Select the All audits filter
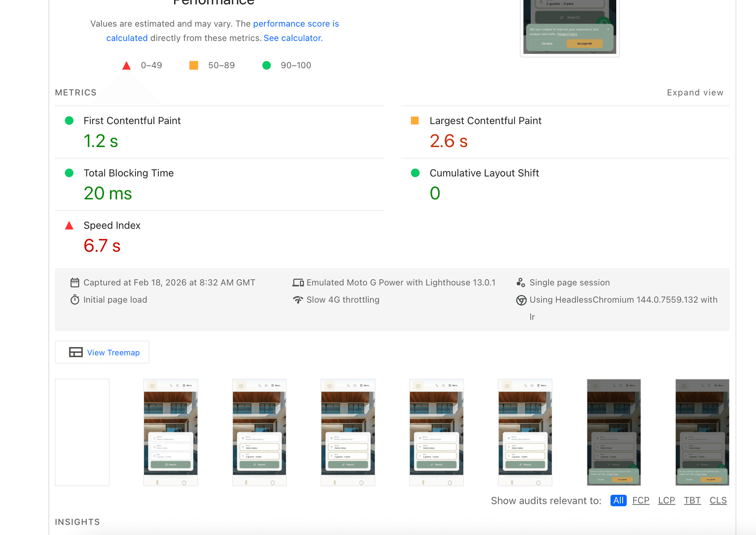This screenshot has width=756, height=535. pos(618,500)
